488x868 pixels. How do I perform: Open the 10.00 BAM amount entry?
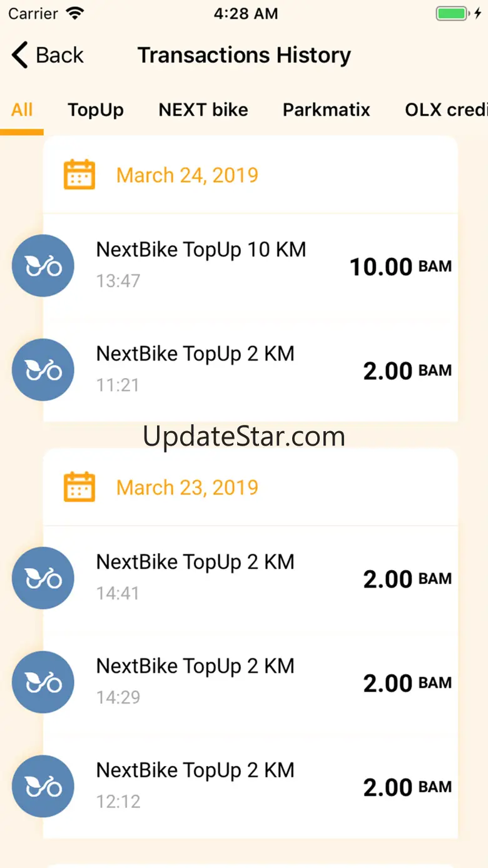(400, 267)
